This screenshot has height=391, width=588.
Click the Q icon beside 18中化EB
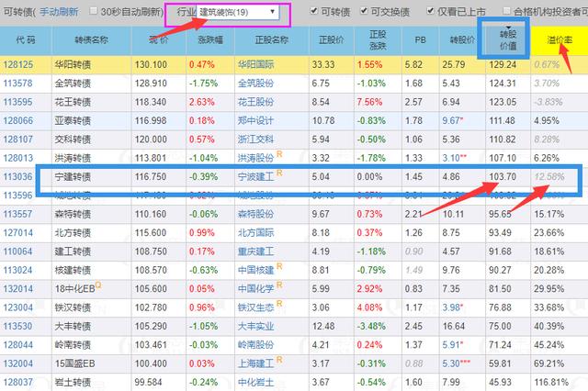click(98, 285)
